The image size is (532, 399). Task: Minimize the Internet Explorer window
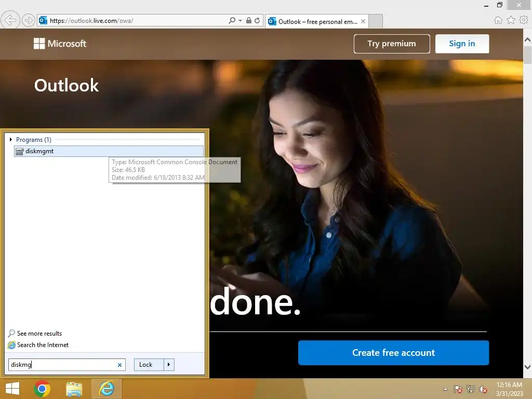(x=486, y=5)
